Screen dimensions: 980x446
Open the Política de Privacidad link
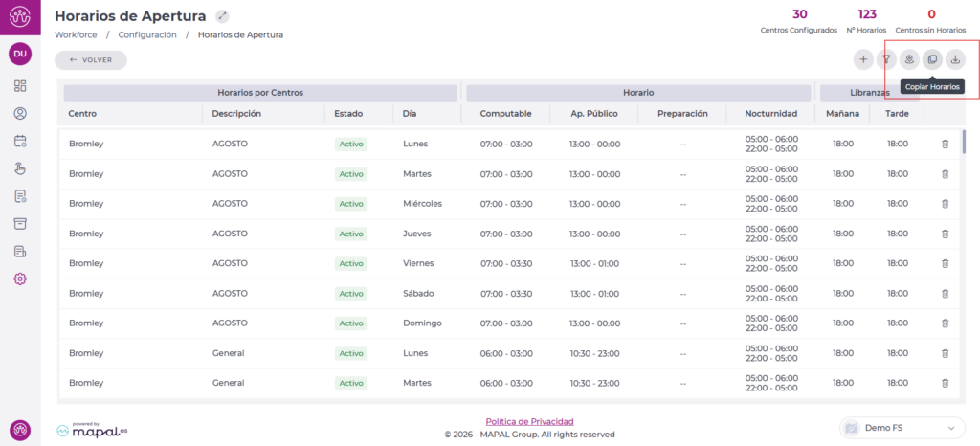click(529, 421)
